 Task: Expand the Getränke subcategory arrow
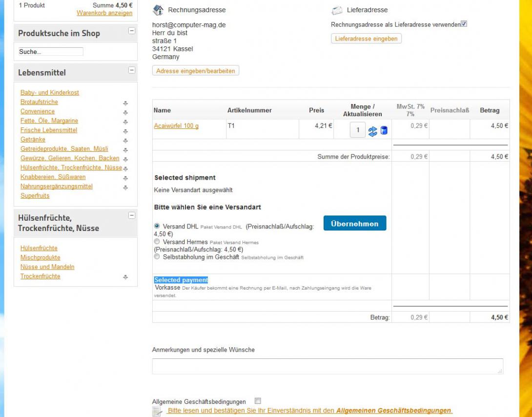pos(125,141)
